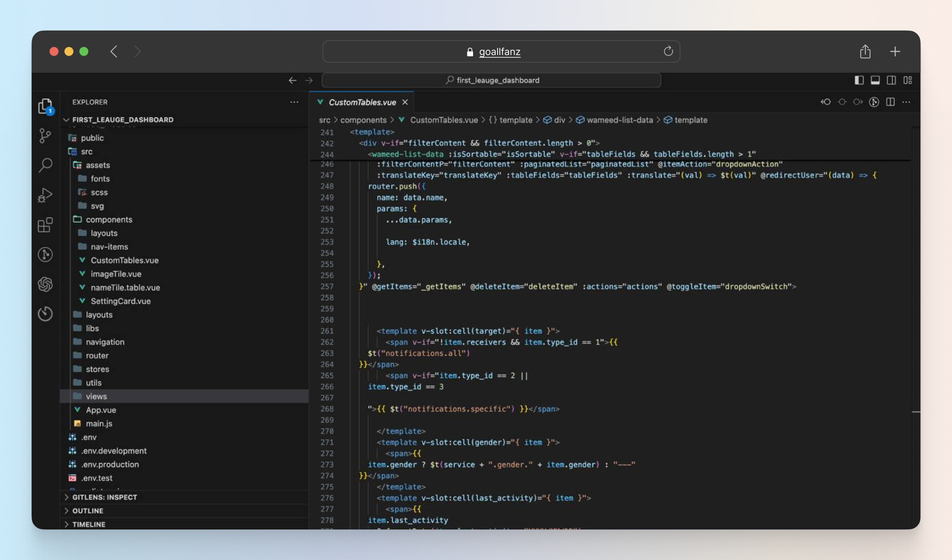Viewport: 952px width, 560px height.
Task: Toggle the bottom panel layout icon
Action: (x=875, y=80)
